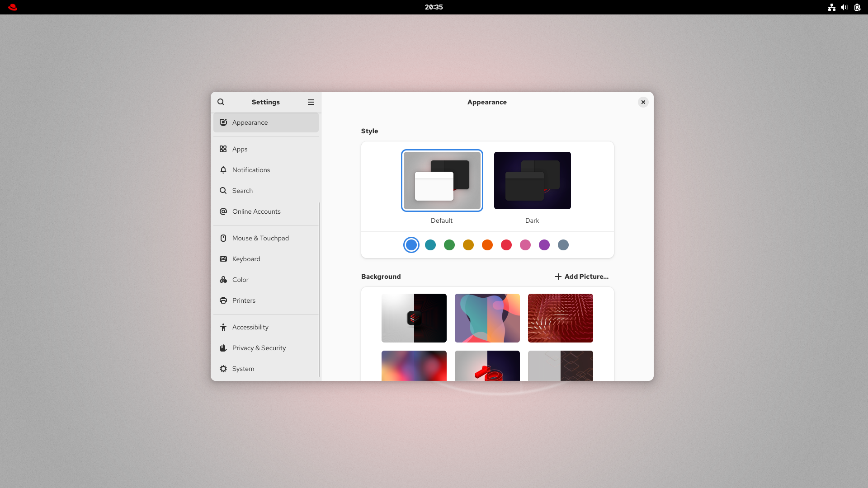Viewport: 868px width, 488px height.
Task: Open the Keyboard icon
Action: click(223, 259)
